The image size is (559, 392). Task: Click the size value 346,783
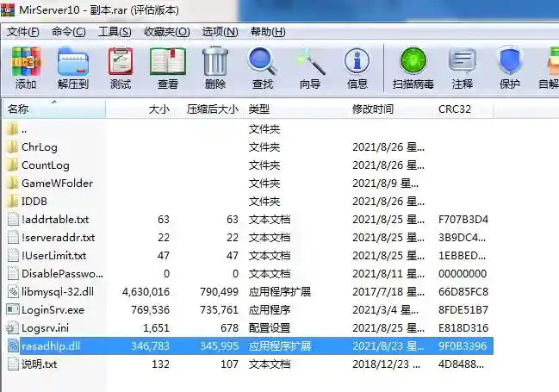coord(150,346)
